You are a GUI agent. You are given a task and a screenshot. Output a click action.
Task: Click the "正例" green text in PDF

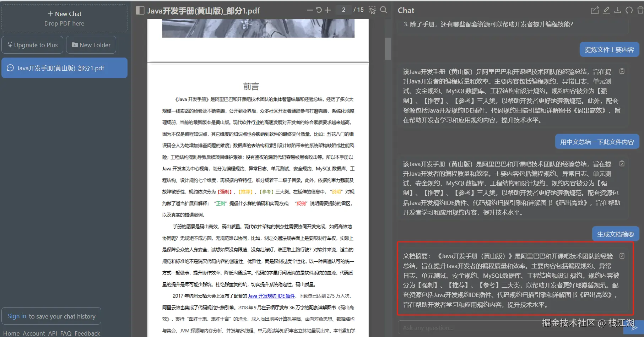[221, 203]
